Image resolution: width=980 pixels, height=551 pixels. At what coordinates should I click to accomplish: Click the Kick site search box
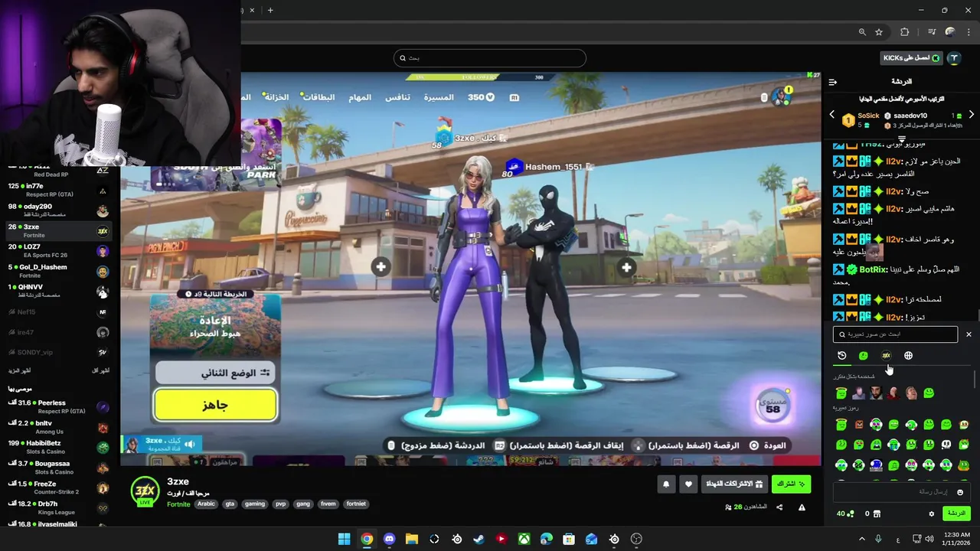coord(490,58)
